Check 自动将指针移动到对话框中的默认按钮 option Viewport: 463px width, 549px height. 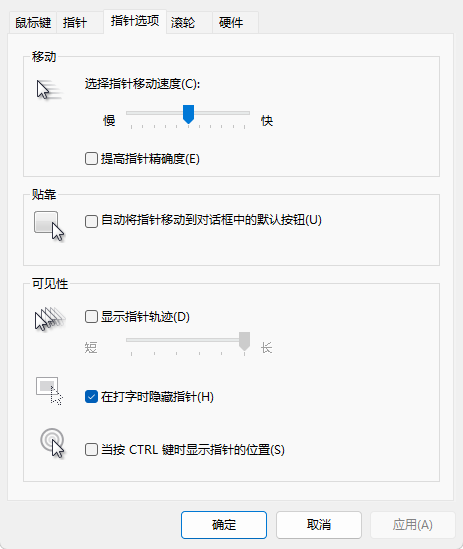click(91, 221)
